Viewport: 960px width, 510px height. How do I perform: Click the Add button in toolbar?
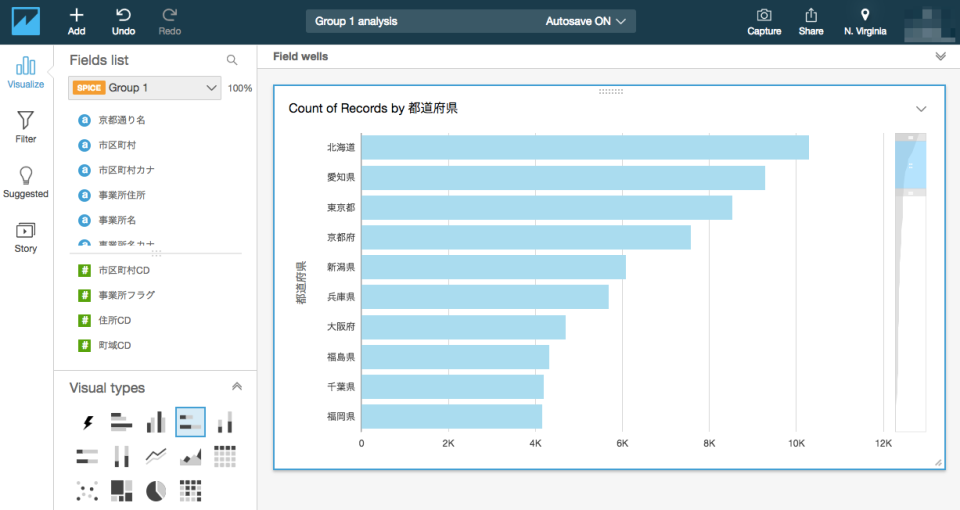click(x=77, y=21)
